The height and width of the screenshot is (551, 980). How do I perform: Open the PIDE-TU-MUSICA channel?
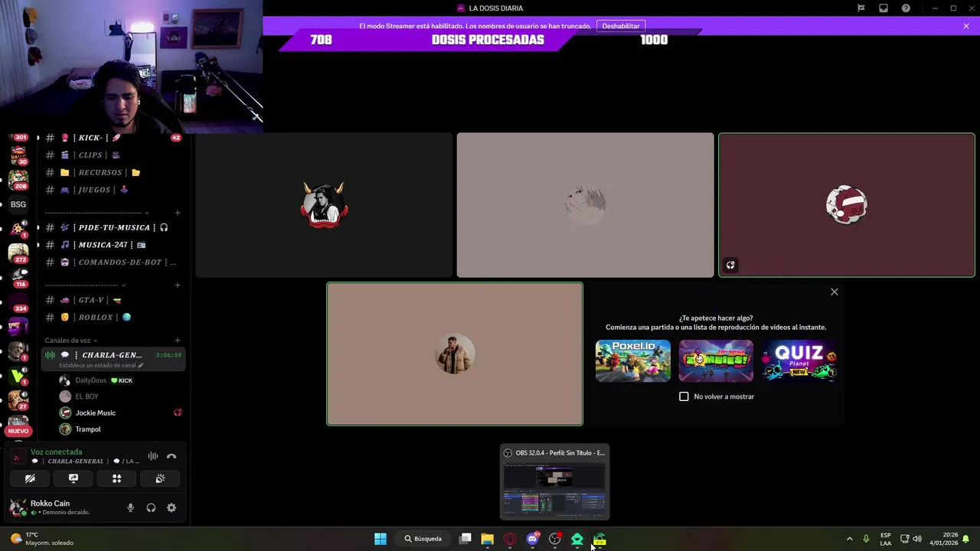112,227
